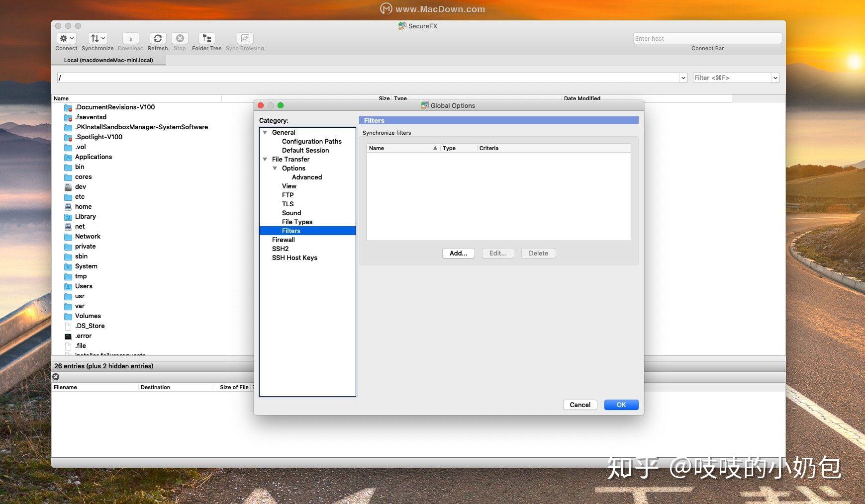The width and height of the screenshot is (865, 504).
Task: Sort transfer queue by Destination column
Action: click(x=177, y=387)
